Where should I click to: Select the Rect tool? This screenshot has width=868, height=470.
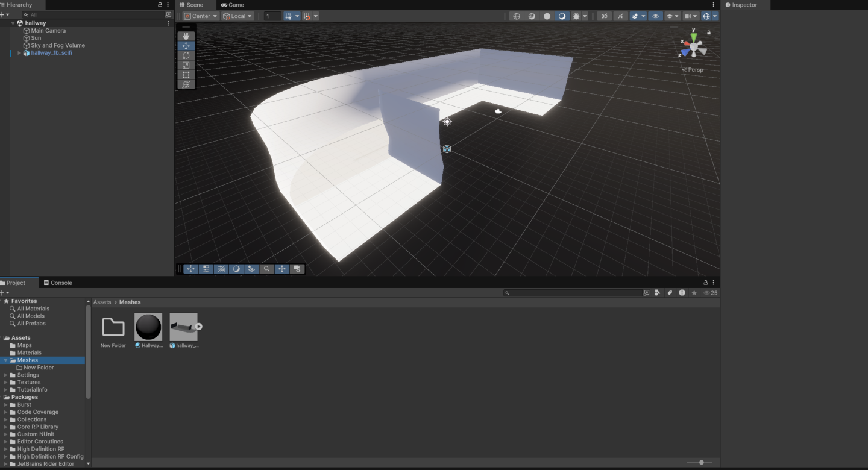tap(186, 75)
